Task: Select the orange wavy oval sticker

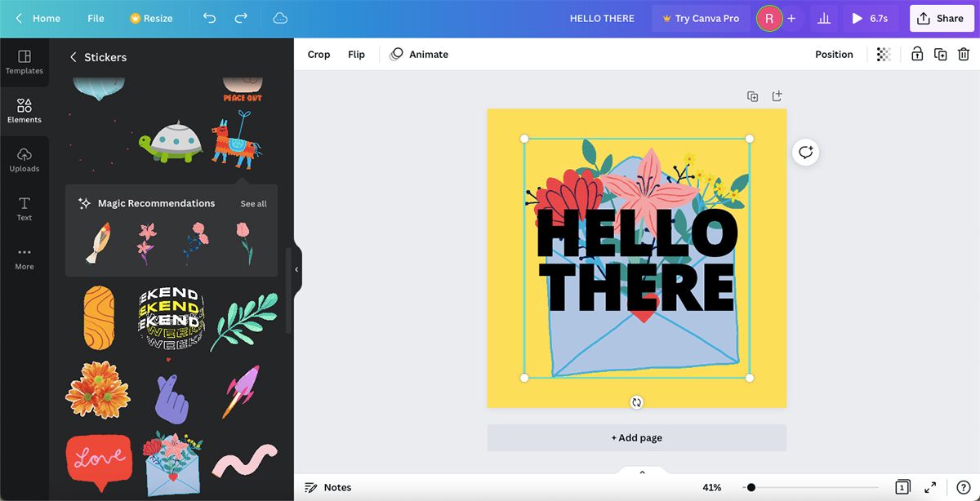Action: coord(98,317)
